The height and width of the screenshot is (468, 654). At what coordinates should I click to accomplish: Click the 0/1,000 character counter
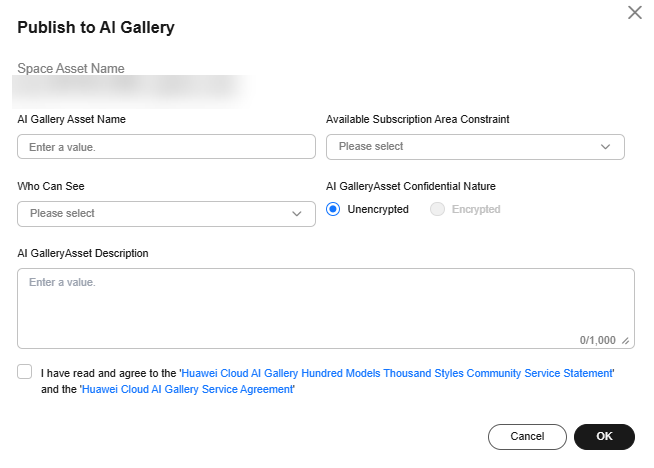tap(598, 340)
